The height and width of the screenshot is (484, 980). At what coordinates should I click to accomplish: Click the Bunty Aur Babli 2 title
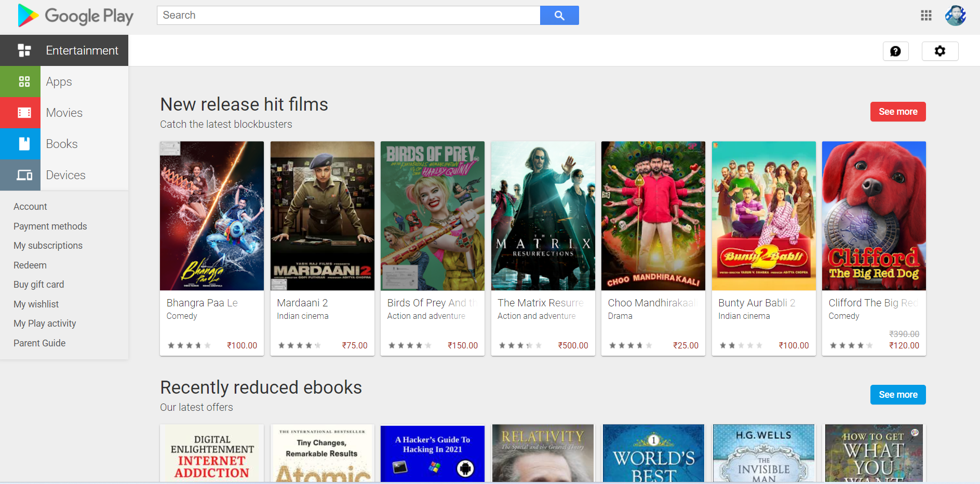tap(757, 303)
